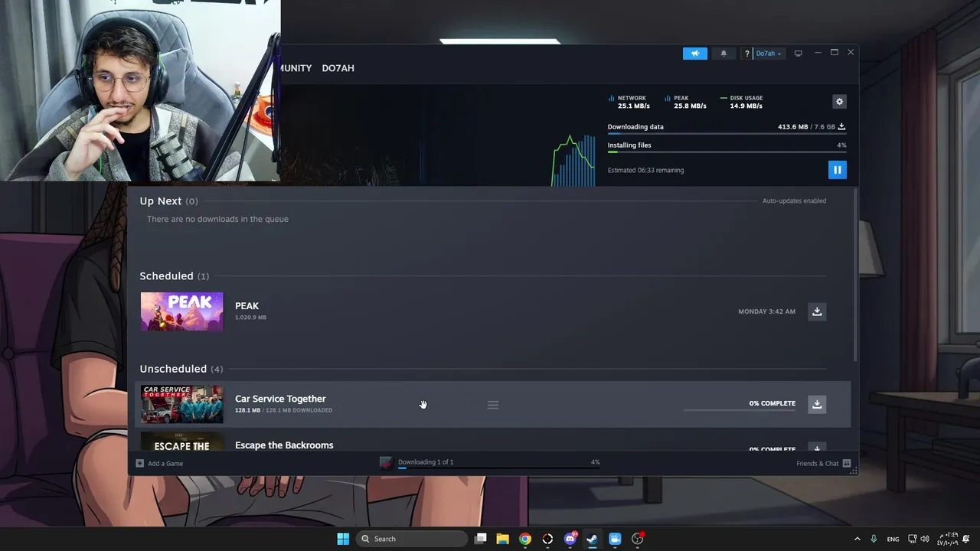Open the network tray icon
The height and width of the screenshot is (551, 980).
click(913, 539)
